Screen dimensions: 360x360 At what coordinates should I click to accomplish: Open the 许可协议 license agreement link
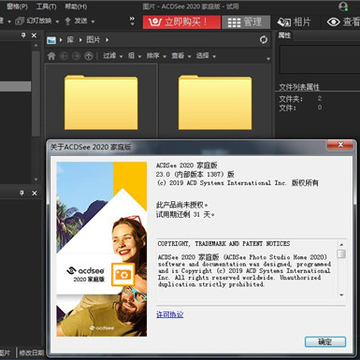point(170,314)
